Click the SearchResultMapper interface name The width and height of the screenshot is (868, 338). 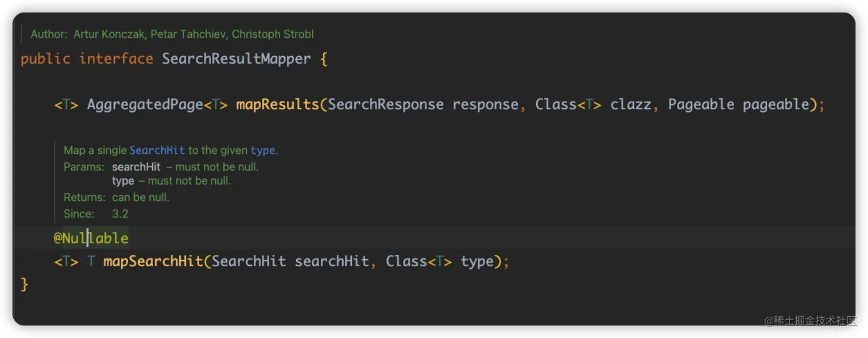pyautogui.click(x=236, y=59)
